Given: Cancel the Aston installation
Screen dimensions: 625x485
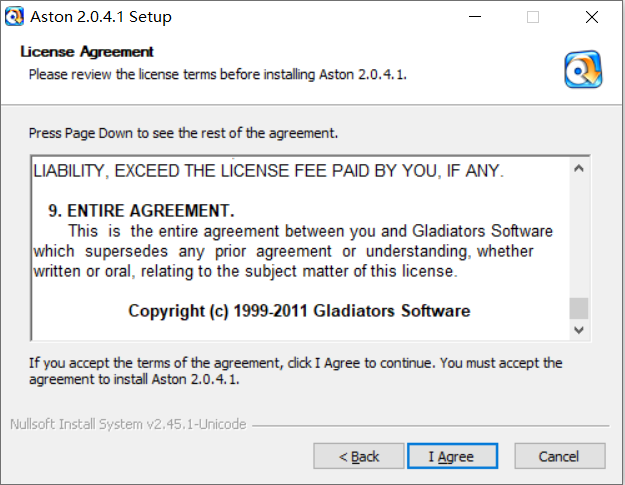Looking at the screenshot, I should click(x=558, y=456).
